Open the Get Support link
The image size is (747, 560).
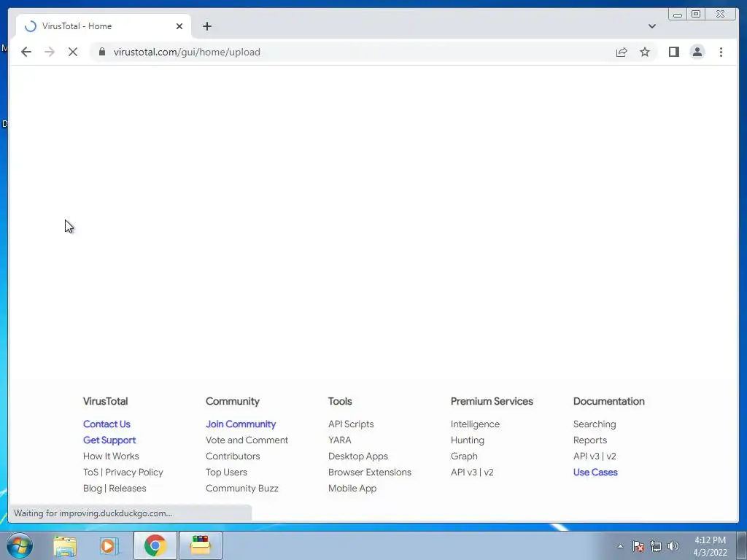pos(109,440)
